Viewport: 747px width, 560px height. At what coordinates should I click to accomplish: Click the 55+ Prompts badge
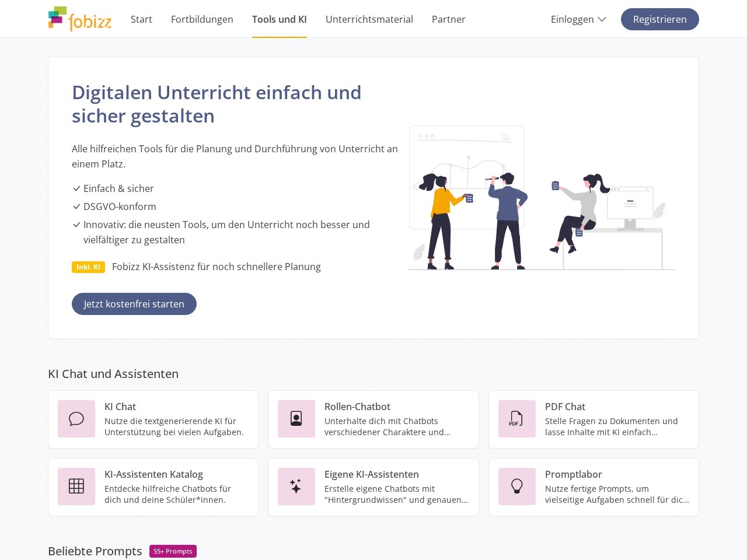pyautogui.click(x=173, y=551)
